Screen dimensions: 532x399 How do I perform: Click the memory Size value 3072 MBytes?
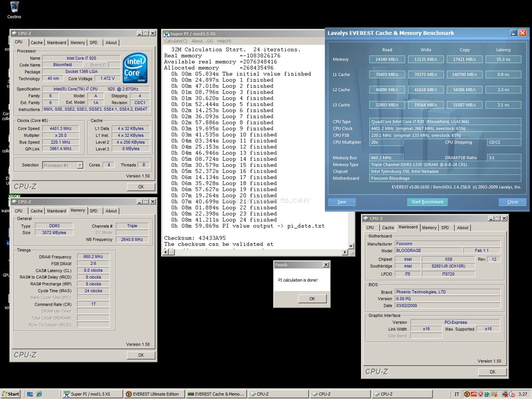click(x=54, y=233)
